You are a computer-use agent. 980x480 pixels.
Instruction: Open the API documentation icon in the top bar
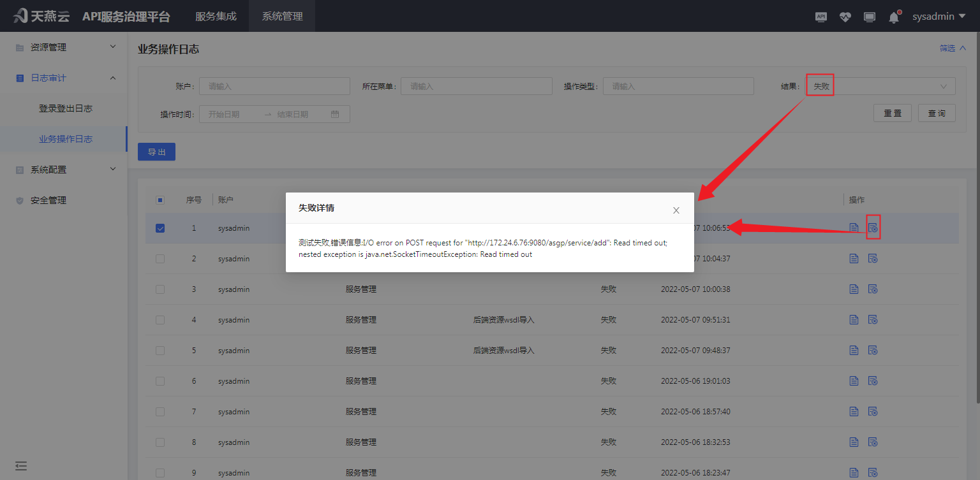820,17
